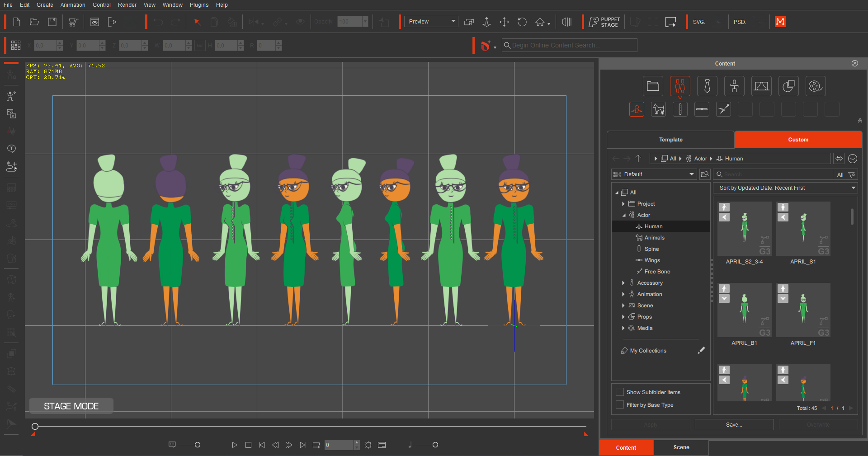868x456 pixels.
Task: Choose the Animals actor type icon
Action: point(658,109)
